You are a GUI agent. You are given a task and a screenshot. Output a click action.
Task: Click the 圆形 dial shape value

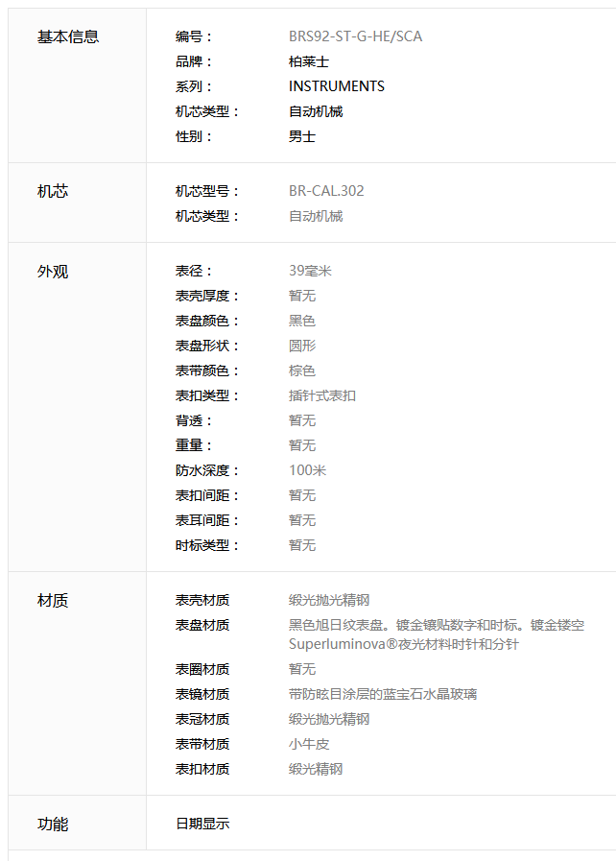click(302, 346)
